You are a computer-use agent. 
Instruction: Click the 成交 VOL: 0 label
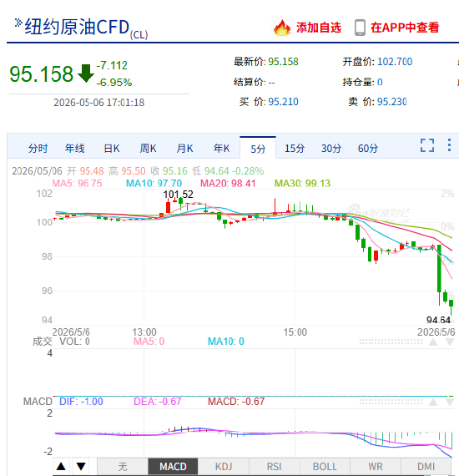[x=61, y=342]
